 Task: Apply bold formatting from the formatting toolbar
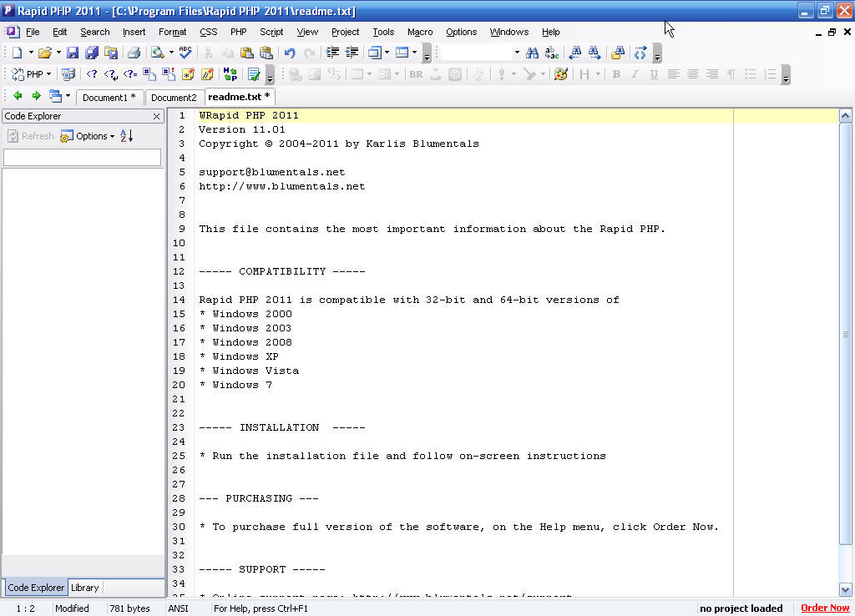point(616,74)
